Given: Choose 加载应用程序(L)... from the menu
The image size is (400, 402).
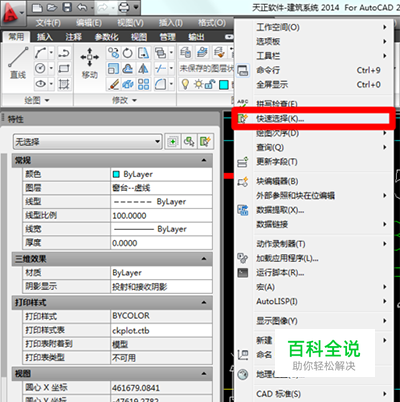Looking at the screenshot, I should 313,258.
